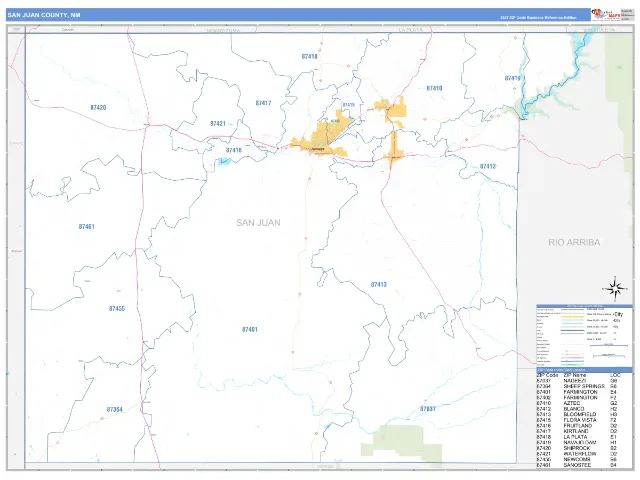Click ZIP code label 87401 on map
The height and width of the screenshot is (480, 640).
(x=250, y=329)
